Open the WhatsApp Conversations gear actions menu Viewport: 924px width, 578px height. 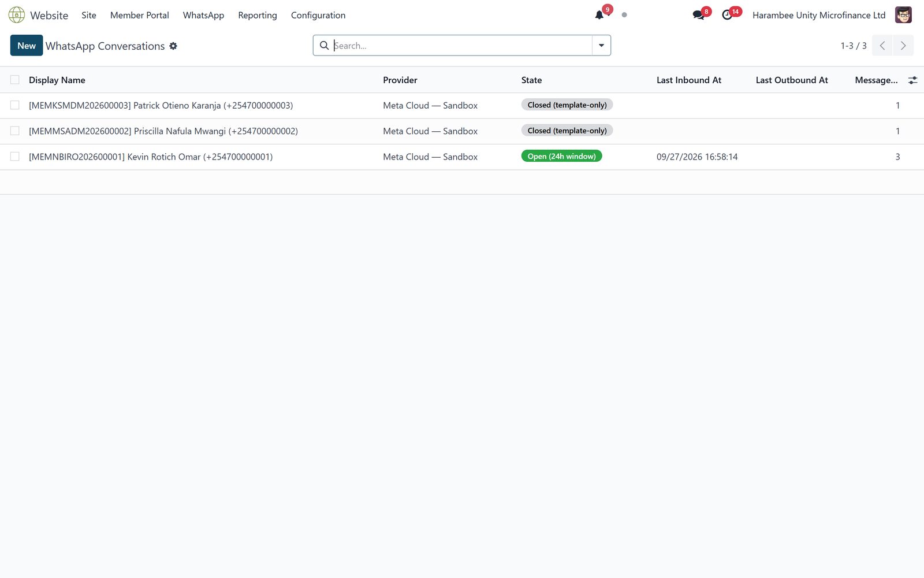click(173, 46)
